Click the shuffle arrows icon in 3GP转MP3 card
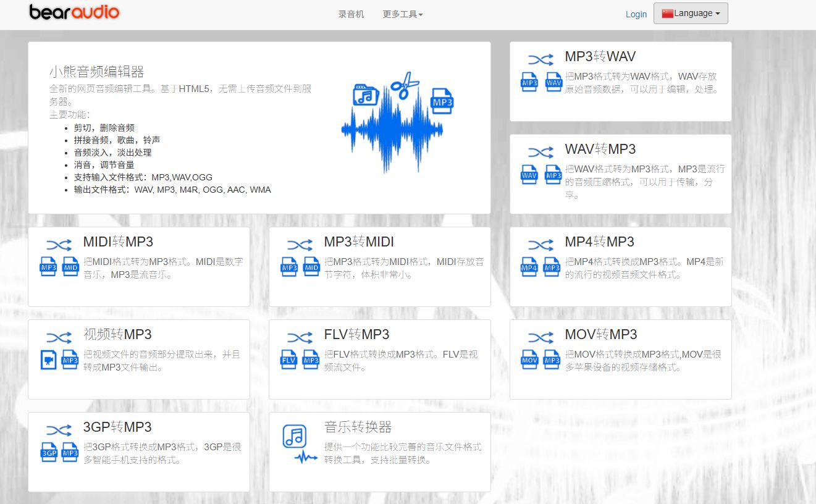The image size is (816, 504). pos(59,430)
